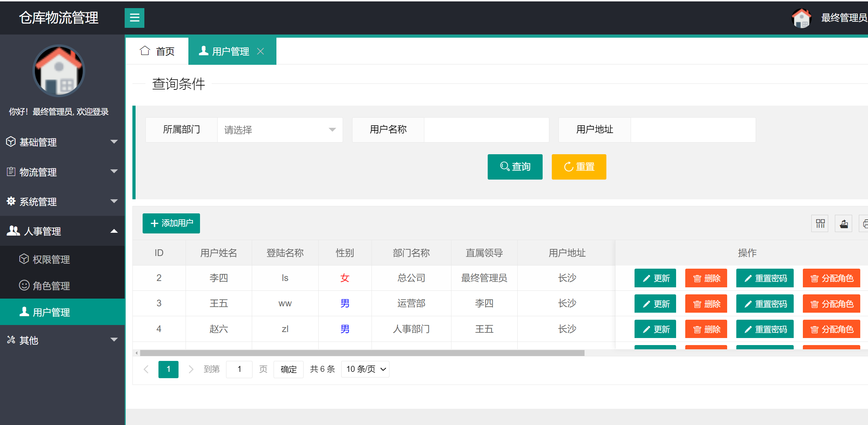Viewport: 868px width, 425px height.
Task: Click 删除 for user 赵六
Action: coord(706,329)
